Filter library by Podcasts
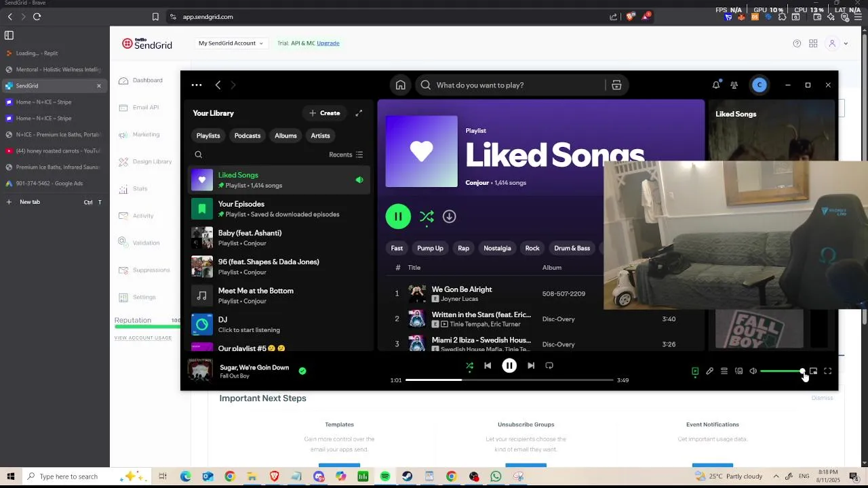The image size is (868, 488). tap(248, 136)
